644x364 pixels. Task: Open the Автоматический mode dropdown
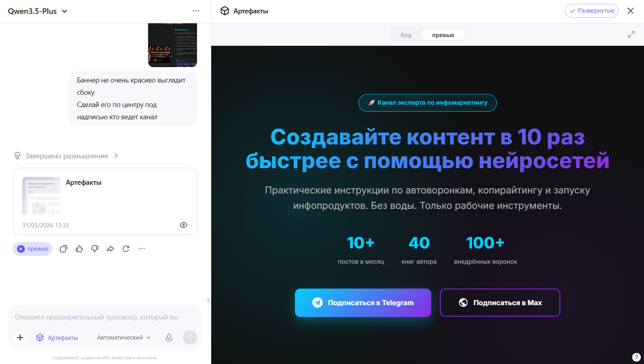point(123,338)
